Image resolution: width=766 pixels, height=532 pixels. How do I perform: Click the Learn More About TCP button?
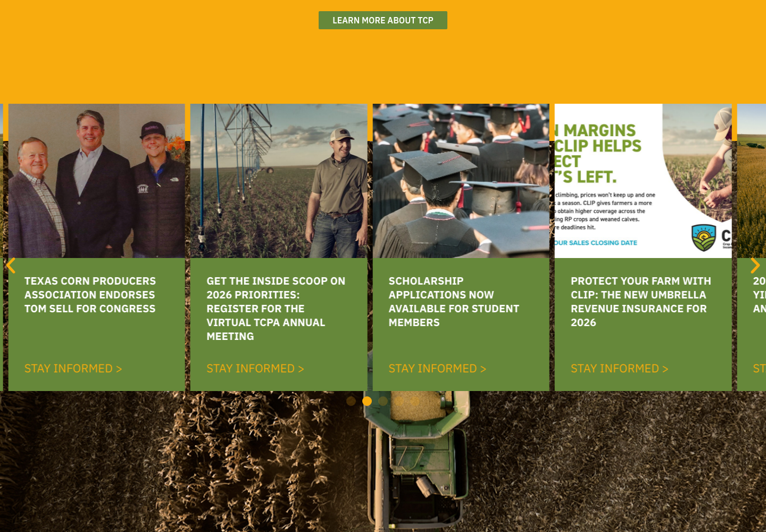coord(383,20)
